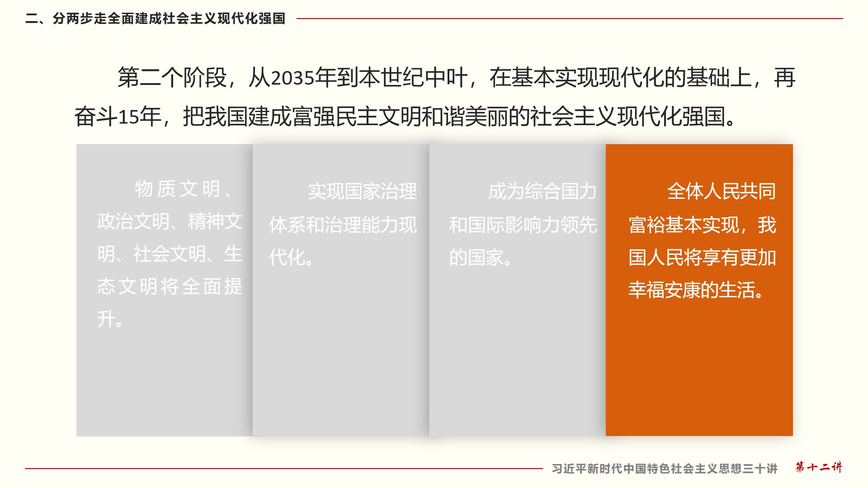Click the text 政治文明、精神文 in first card

[x=170, y=221]
